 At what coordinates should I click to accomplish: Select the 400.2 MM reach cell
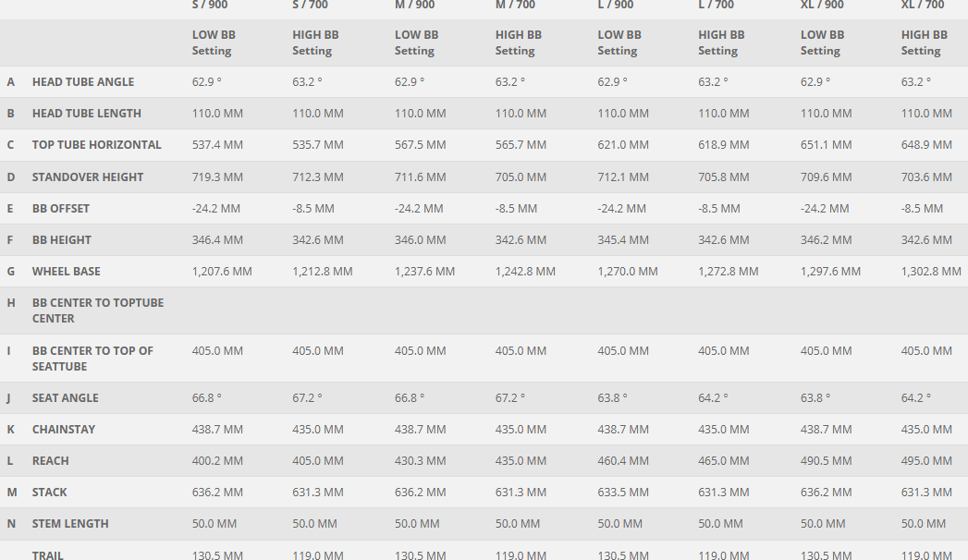(217, 461)
